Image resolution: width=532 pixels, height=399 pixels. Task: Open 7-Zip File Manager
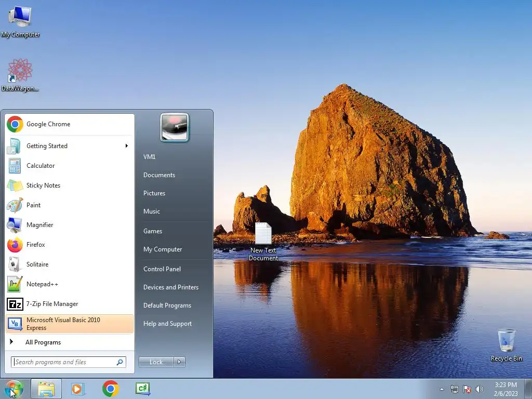70,303
